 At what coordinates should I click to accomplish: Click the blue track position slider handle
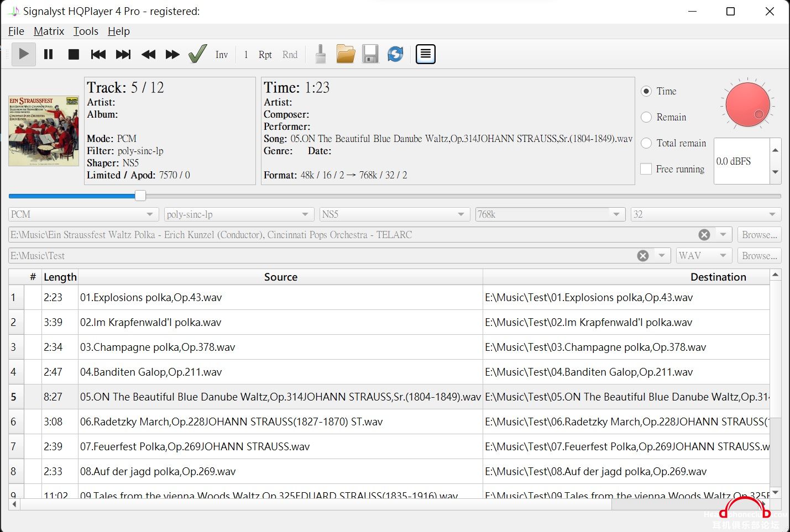point(140,196)
